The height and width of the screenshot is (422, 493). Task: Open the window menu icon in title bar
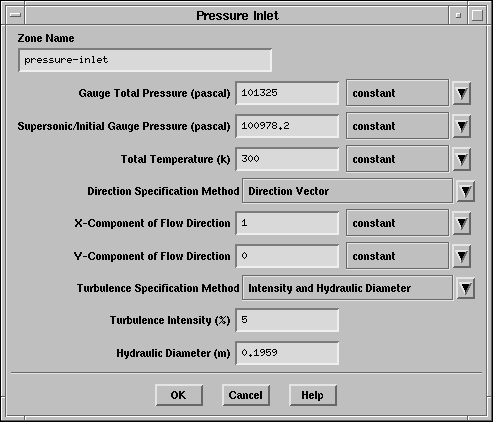[15, 15]
